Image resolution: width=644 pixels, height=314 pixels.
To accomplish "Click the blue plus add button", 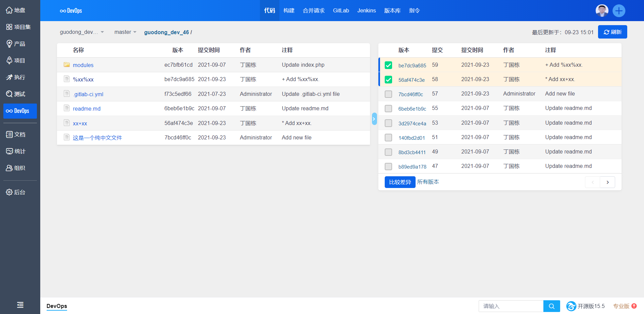I will coord(619,11).
